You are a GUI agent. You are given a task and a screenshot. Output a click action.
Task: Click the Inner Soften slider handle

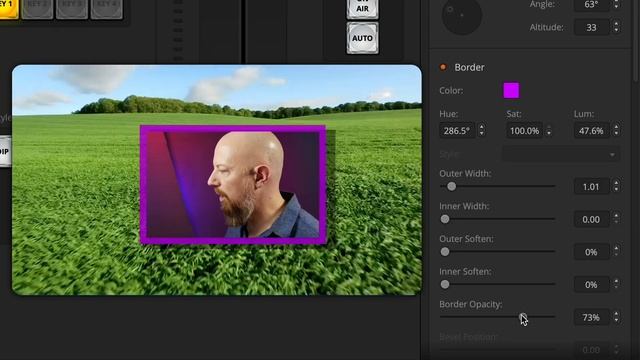click(445, 284)
